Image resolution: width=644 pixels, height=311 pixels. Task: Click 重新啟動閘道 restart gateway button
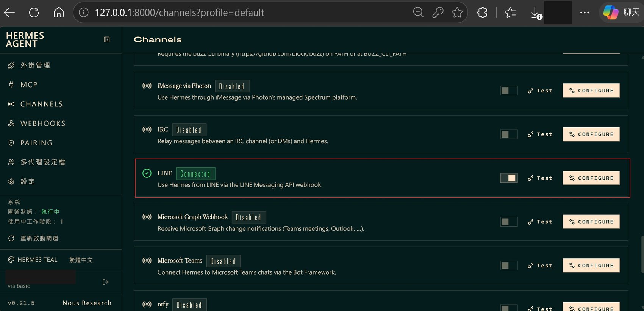point(33,238)
